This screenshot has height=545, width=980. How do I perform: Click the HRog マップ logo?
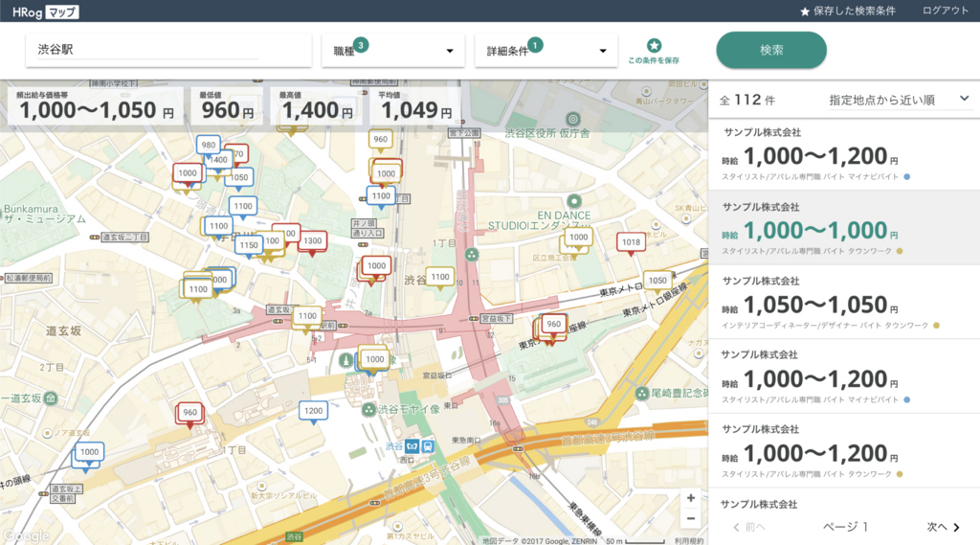[45, 11]
